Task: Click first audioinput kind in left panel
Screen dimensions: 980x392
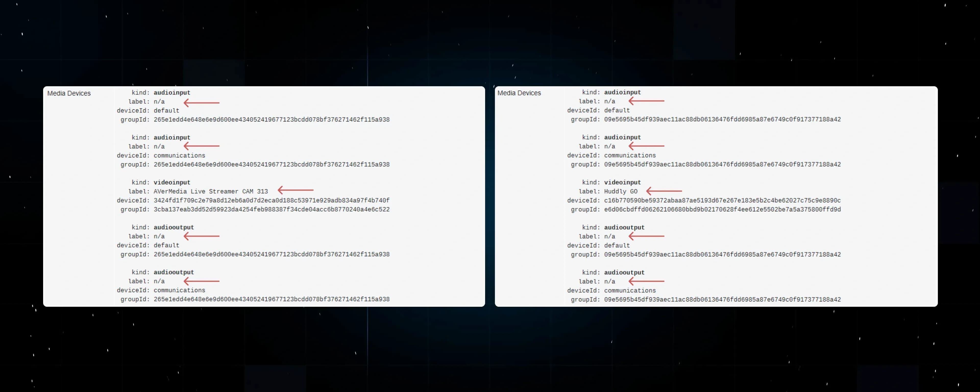Action: [171, 92]
